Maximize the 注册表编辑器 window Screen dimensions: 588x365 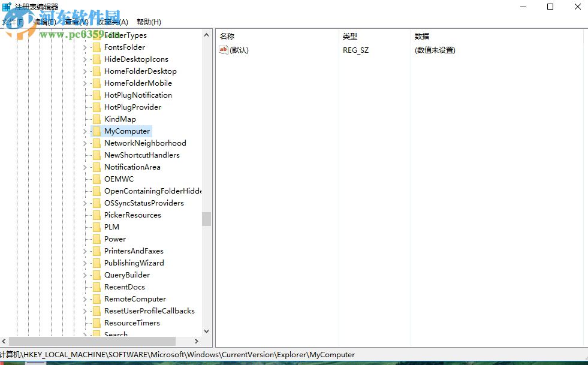click(550, 7)
